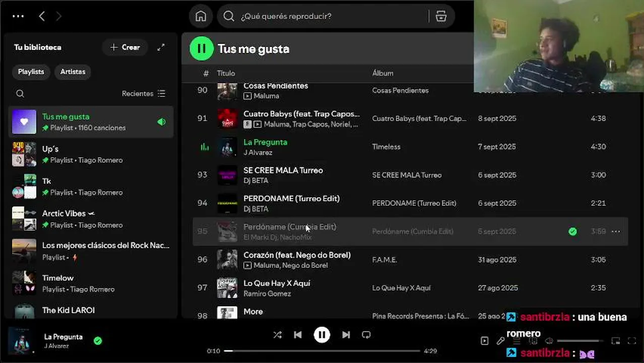The image size is (644, 363).
Task: Filter library by Playlists chip
Action: coord(31,72)
